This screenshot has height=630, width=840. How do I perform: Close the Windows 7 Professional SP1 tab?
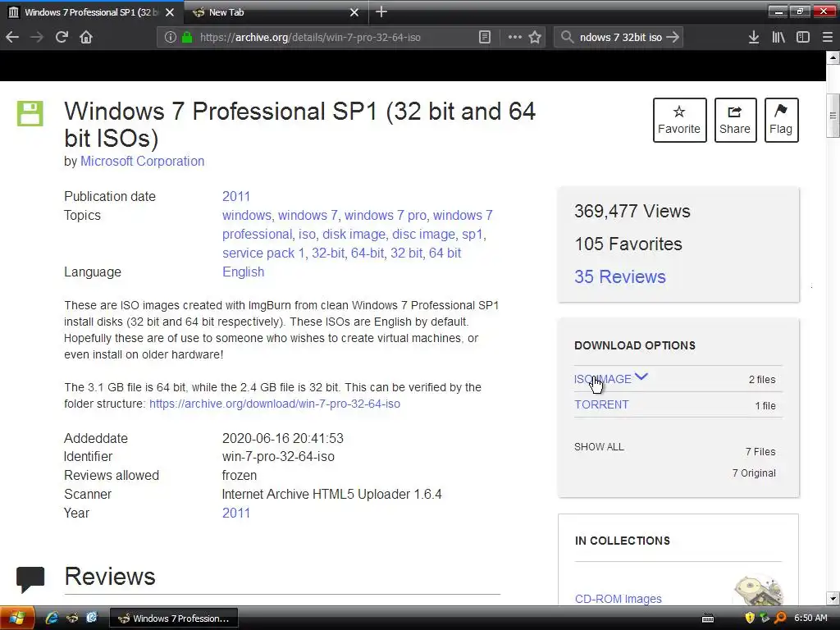[x=169, y=12]
